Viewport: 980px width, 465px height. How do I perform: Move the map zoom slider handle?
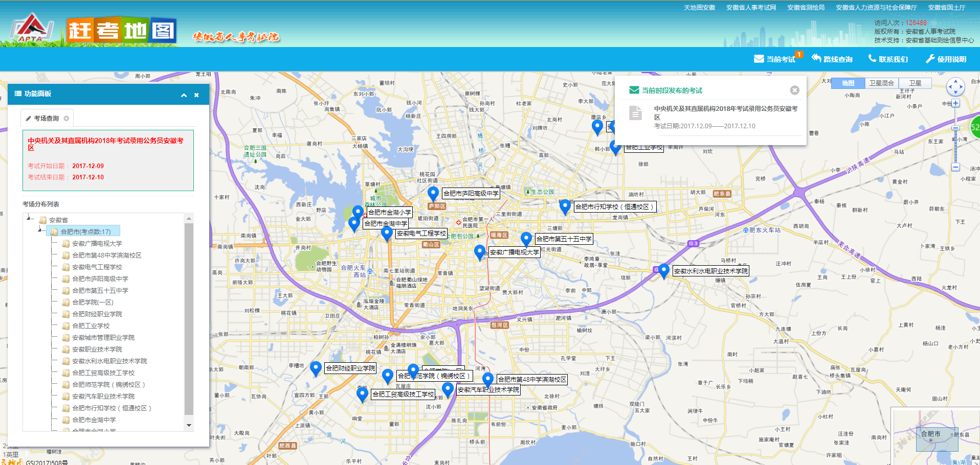955,128
